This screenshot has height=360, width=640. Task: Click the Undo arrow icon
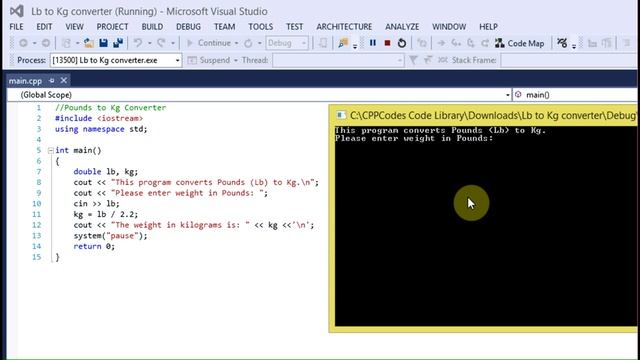138,43
